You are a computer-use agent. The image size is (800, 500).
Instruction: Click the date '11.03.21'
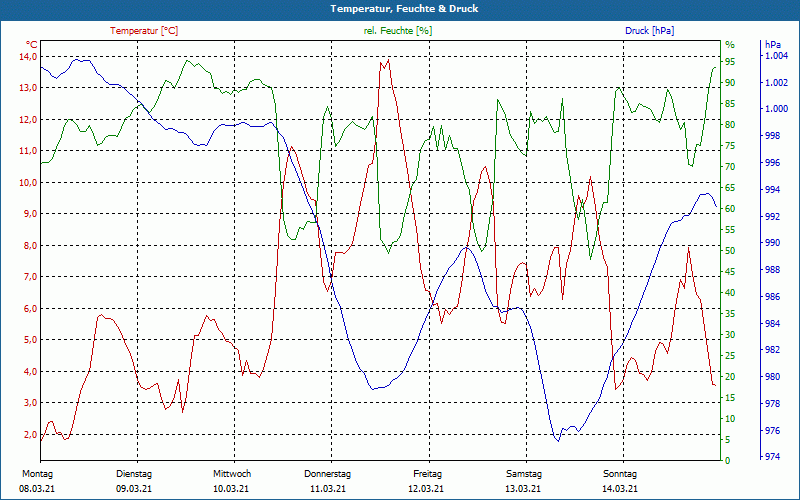coord(328,489)
